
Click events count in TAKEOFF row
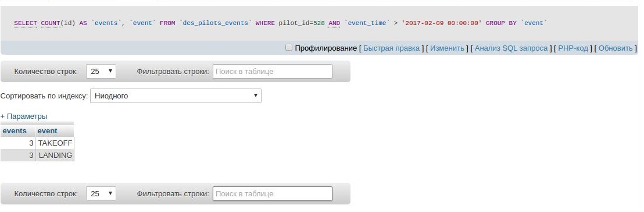click(17, 143)
